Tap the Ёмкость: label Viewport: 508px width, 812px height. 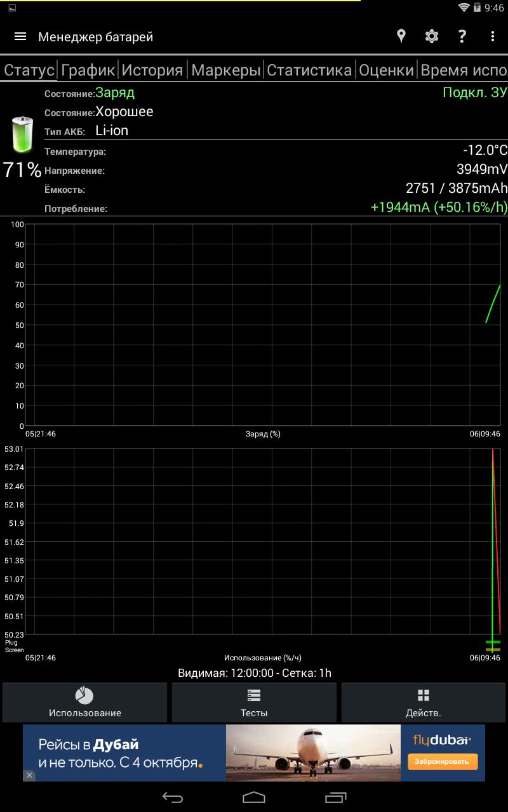(x=64, y=190)
